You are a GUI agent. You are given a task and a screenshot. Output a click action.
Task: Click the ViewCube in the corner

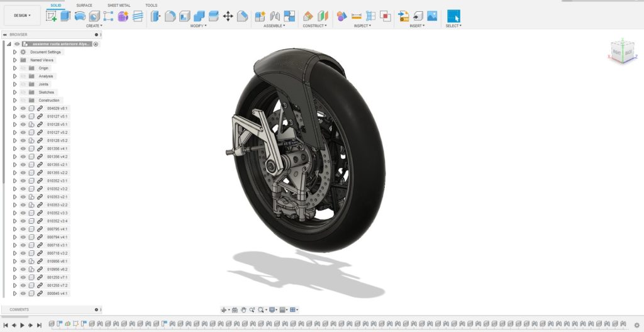pos(622,51)
